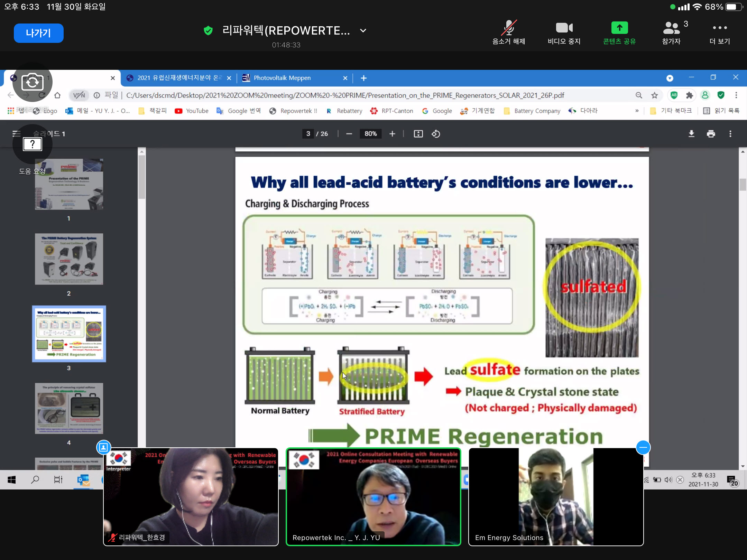Open Windows Task View
Image resolution: width=747 pixels, height=560 pixels.
[58, 479]
